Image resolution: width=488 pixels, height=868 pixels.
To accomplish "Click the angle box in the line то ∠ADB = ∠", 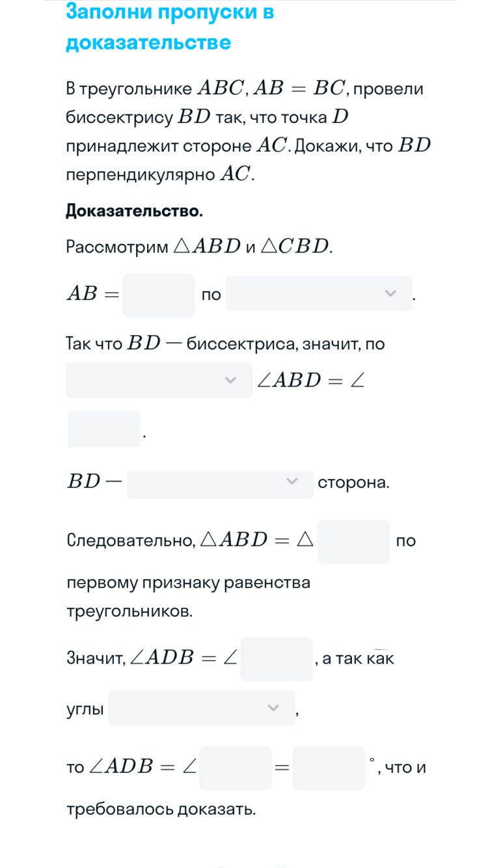I will (236, 768).
